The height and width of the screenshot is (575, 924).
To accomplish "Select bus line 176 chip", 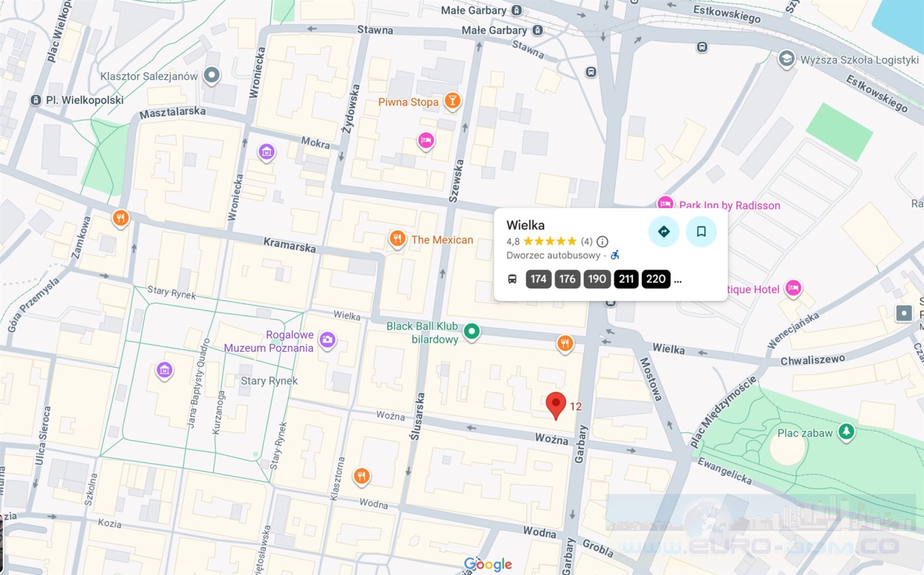I will click(x=567, y=280).
